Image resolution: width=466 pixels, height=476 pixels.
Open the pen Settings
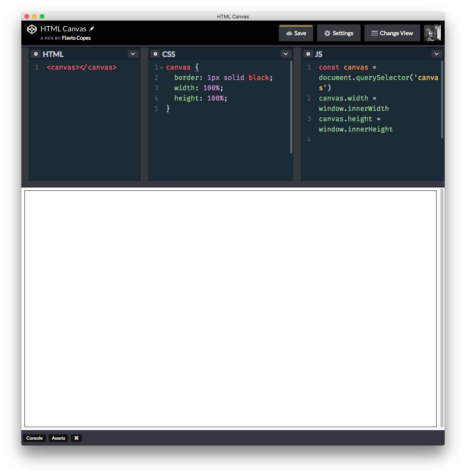[x=339, y=33]
